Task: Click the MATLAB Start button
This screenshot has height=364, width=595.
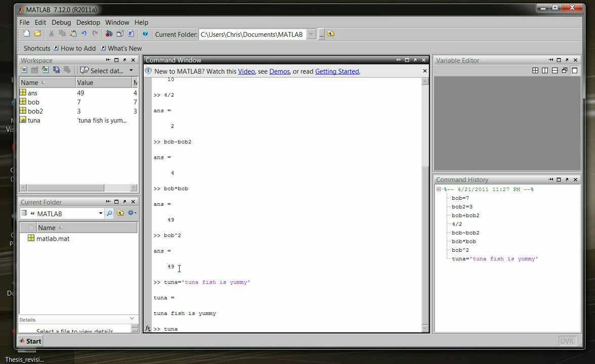Action: point(30,341)
